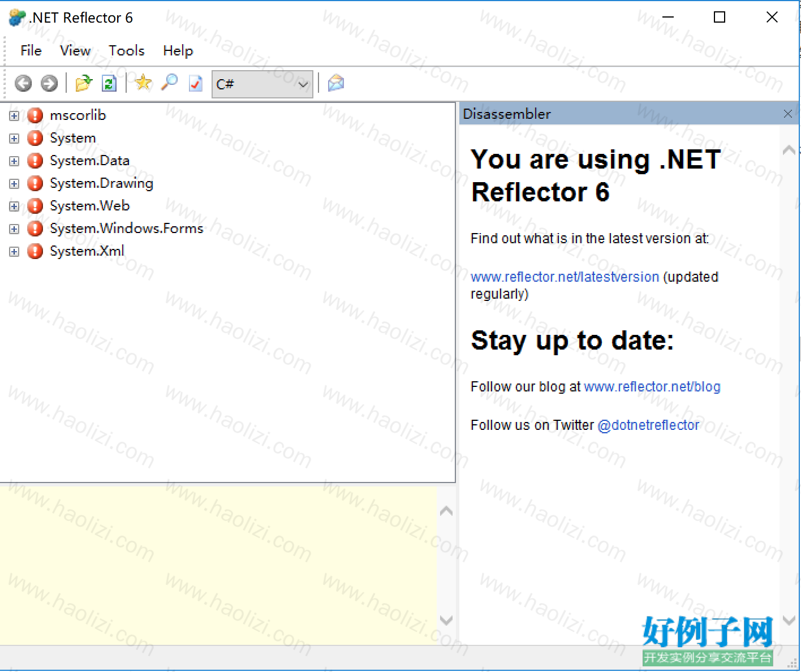Image resolution: width=801 pixels, height=672 pixels.
Task: Click the .NET Reflector app icon in title bar
Action: [x=17, y=18]
